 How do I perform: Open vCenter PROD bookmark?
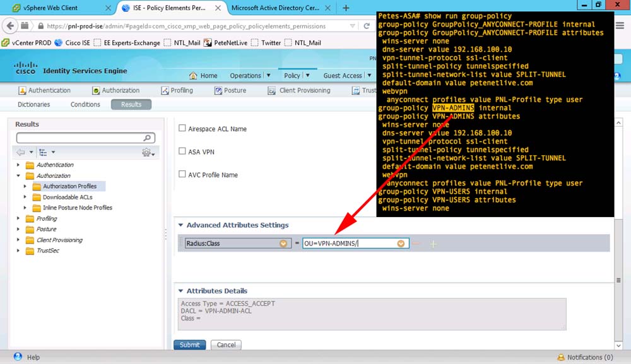(27, 43)
